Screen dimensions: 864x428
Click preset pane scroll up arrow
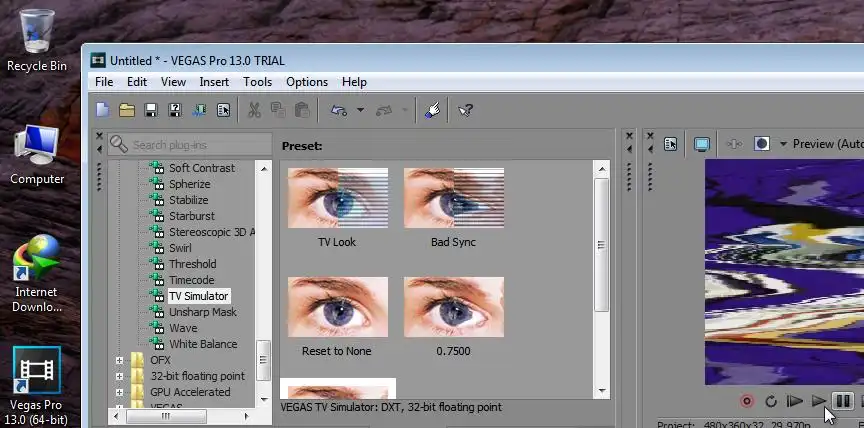tap(601, 169)
